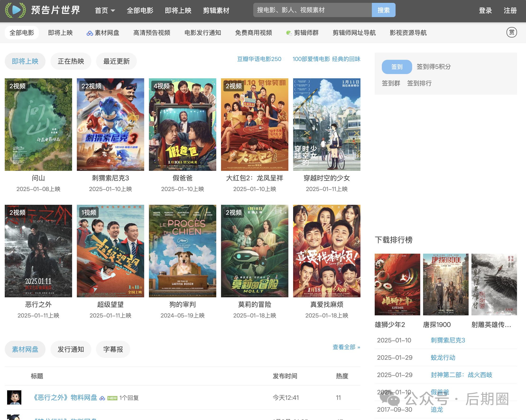Select the 最近更新 tab
This screenshot has width=526, height=420.
[x=116, y=61]
